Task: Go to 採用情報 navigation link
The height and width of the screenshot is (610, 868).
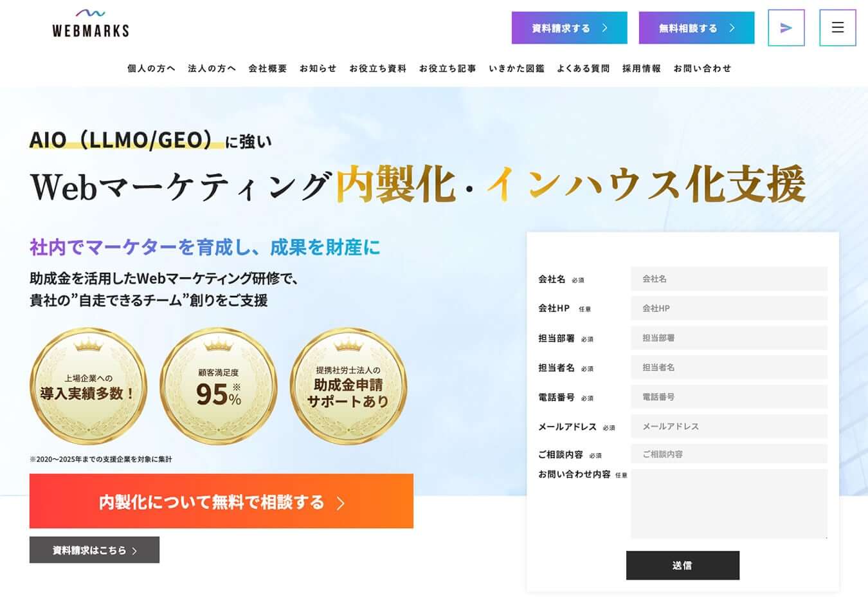Action: 641,68
